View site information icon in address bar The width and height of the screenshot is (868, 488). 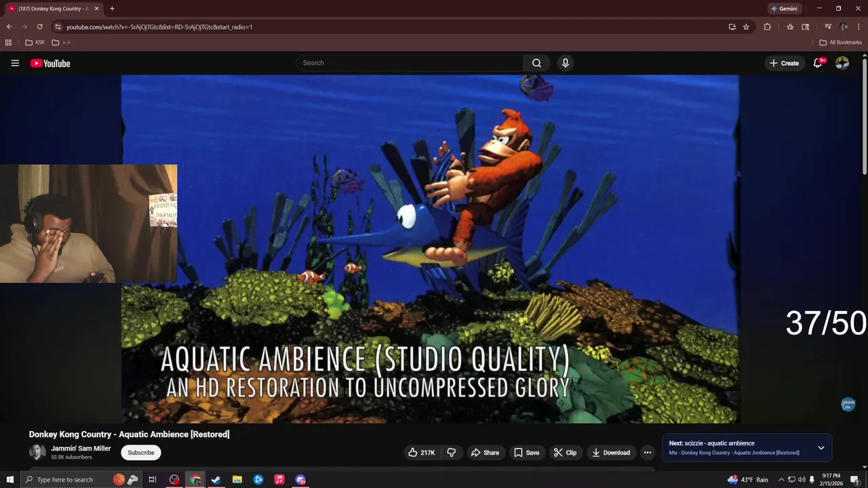coord(58,27)
